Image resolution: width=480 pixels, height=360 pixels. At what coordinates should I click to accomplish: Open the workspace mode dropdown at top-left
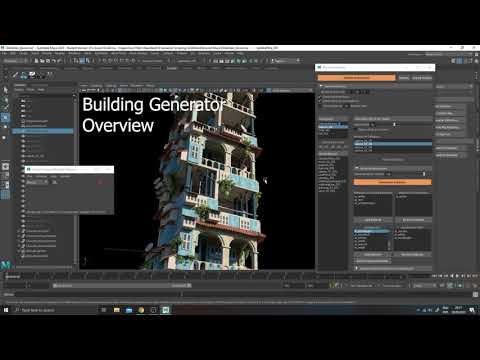click(x=15, y=61)
